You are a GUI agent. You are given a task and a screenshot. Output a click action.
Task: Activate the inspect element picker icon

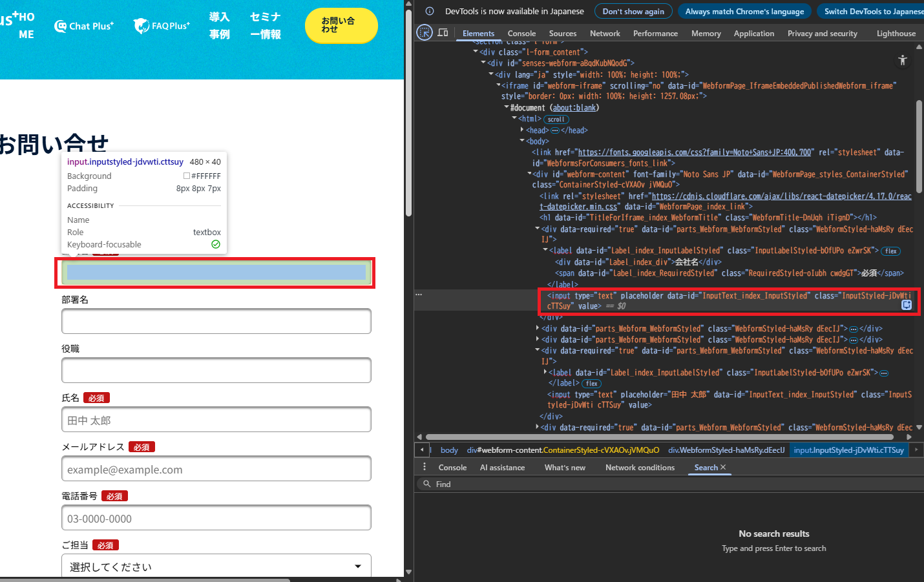click(x=425, y=32)
